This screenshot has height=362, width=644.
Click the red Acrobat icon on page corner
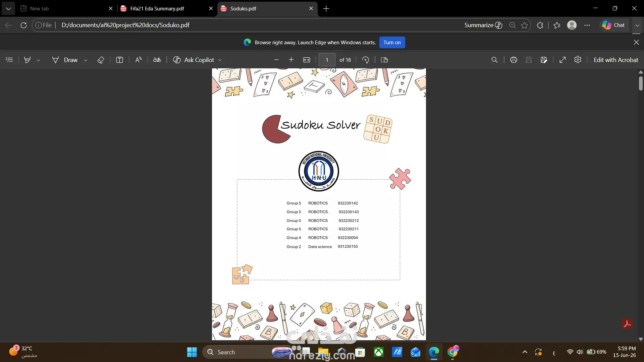[x=627, y=324]
